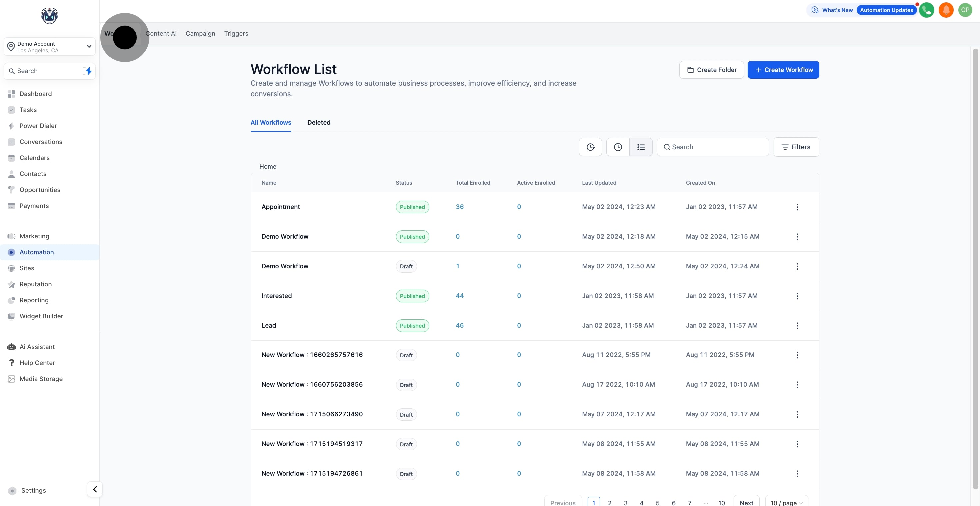Open the GP profile avatar
This screenshot has width=980, height=506.
[965, 10]
